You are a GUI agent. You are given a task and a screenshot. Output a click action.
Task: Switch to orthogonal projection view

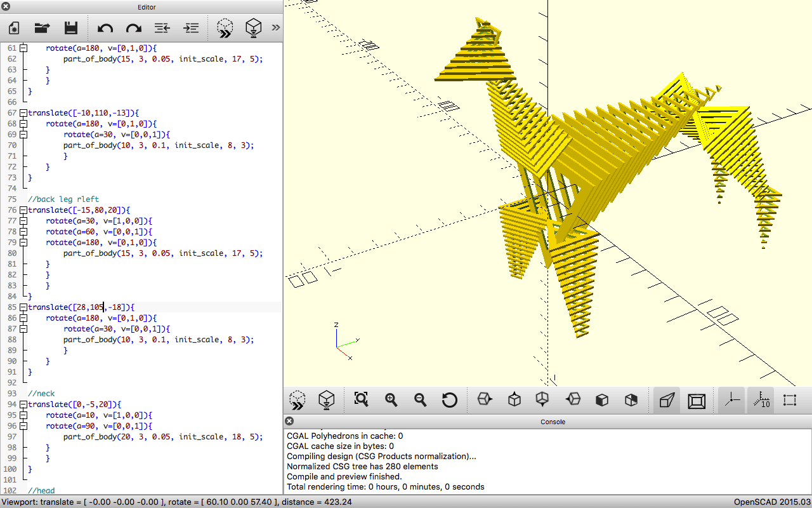tap(697, 400)
